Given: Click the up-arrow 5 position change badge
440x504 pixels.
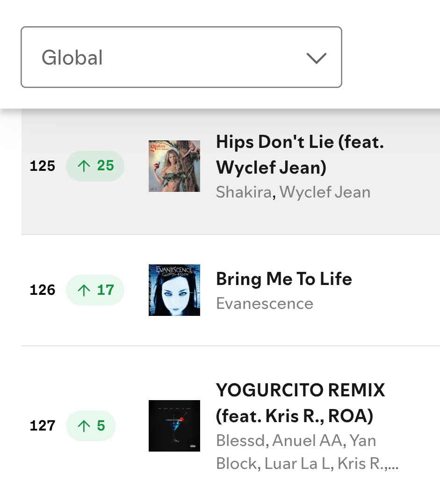Looking at the screenshot, I should point(91,426).
